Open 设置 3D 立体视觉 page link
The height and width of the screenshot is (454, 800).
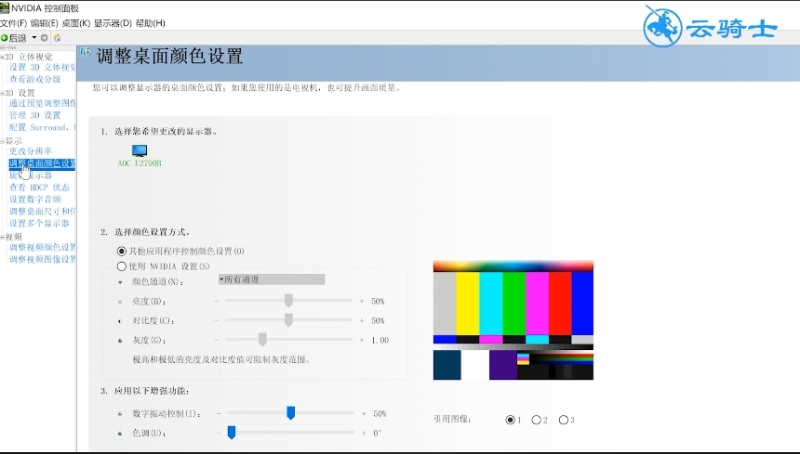(x=42, y=67)
